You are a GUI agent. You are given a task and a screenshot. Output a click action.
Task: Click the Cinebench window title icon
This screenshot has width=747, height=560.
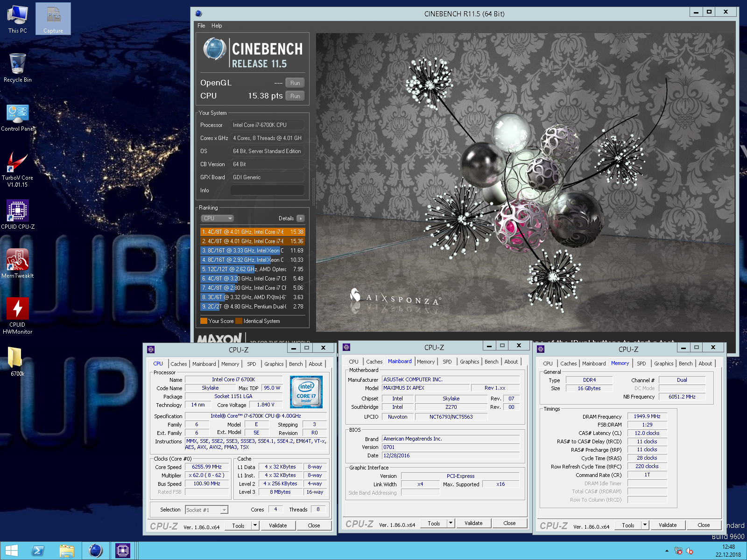pyautogui.click(x=199, y=14)
